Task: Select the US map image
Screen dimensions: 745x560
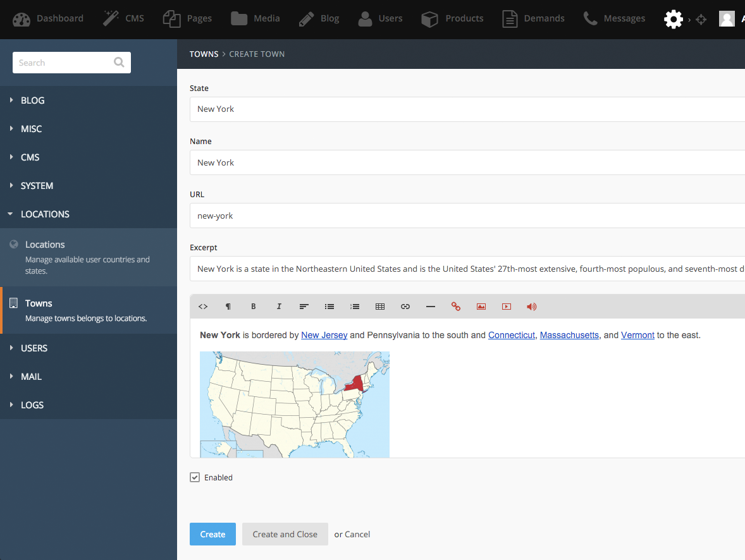Action: [295, 405]
